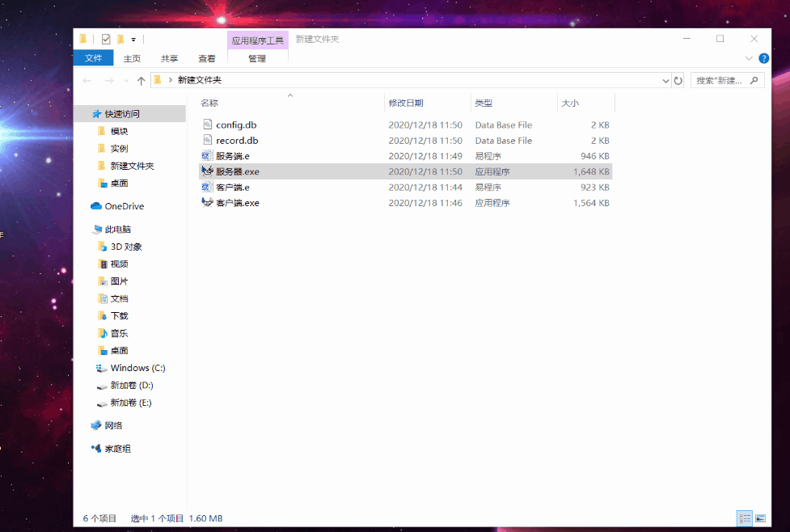Open the 视频 folder
This screenshot has width=790, height=532.
[120, 264]
